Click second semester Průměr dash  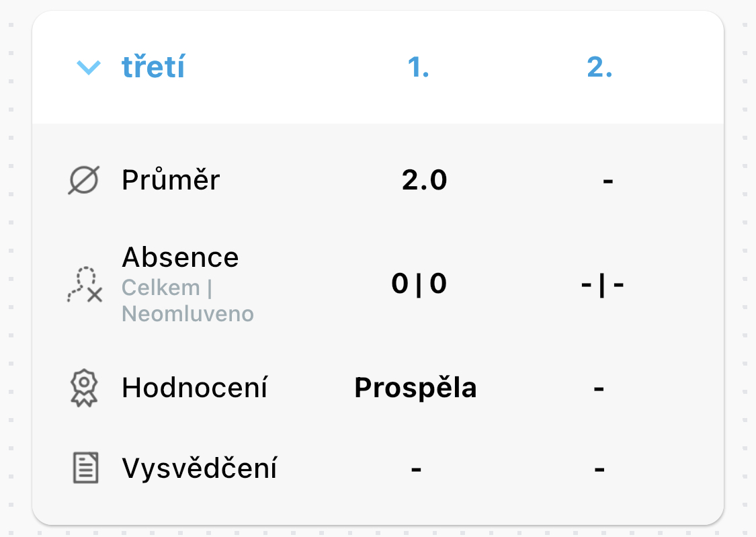pos(608,181)
